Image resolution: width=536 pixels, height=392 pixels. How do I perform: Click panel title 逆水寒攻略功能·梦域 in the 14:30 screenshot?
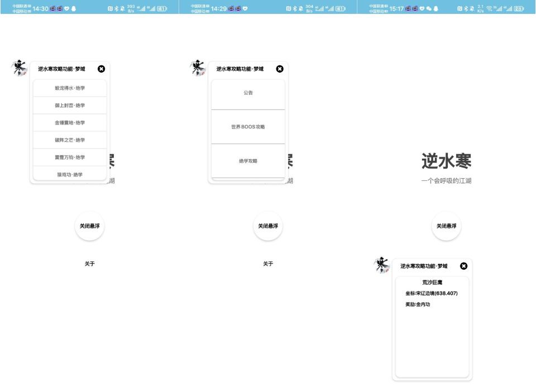coord(61,69)
